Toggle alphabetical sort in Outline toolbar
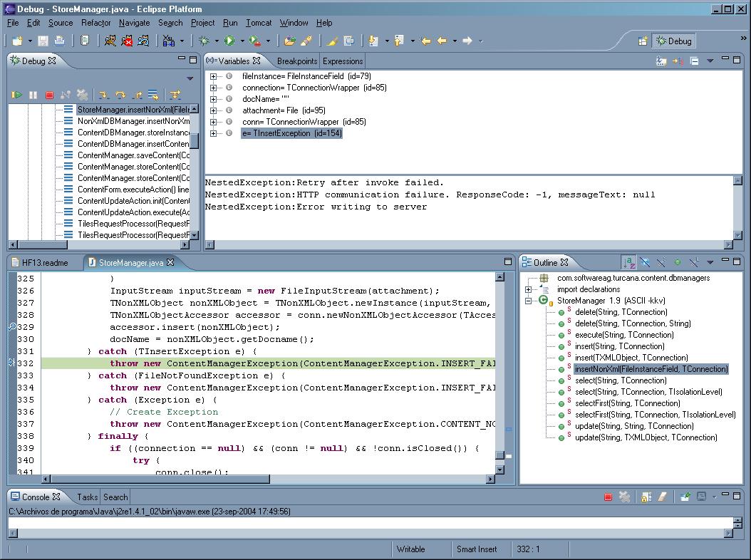Screen dimensions: 751x560 pyautogui.click(x=628, y=262)
